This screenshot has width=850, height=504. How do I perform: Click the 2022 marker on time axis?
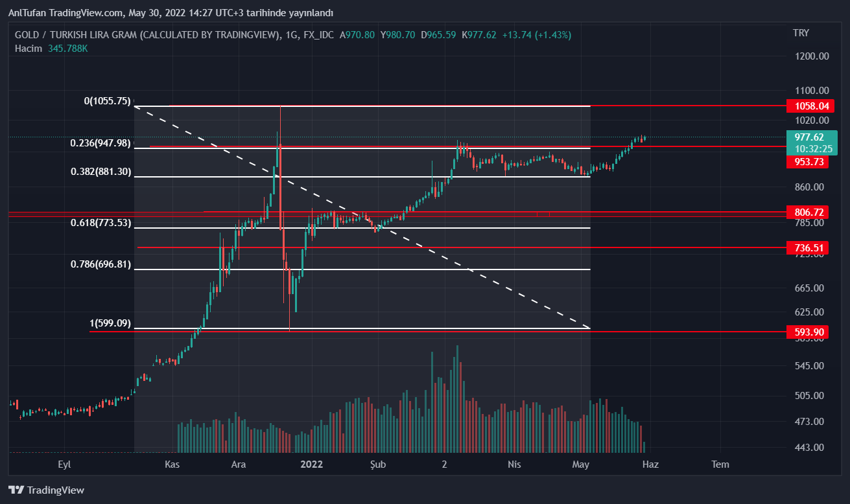312,464
